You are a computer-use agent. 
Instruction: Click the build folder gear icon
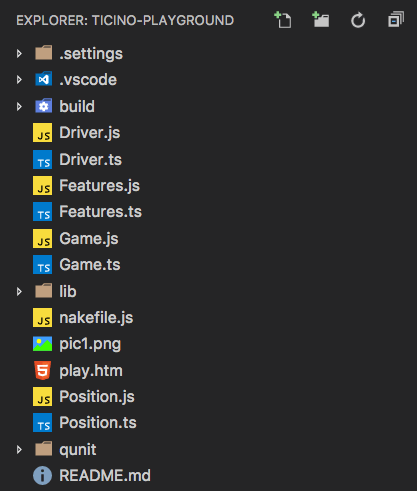(x=43, y=106)
